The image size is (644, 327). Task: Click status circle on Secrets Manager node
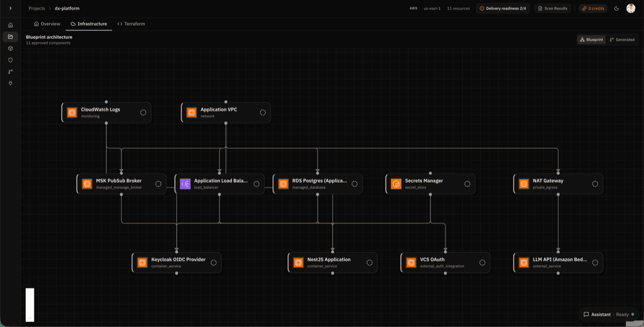point(467,184)
